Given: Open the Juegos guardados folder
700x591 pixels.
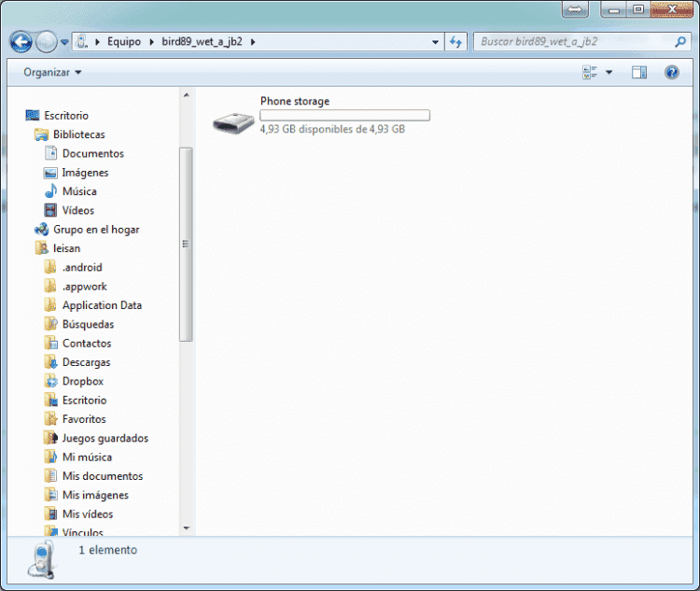Looking at the screenshot, I should pos(105,438).
